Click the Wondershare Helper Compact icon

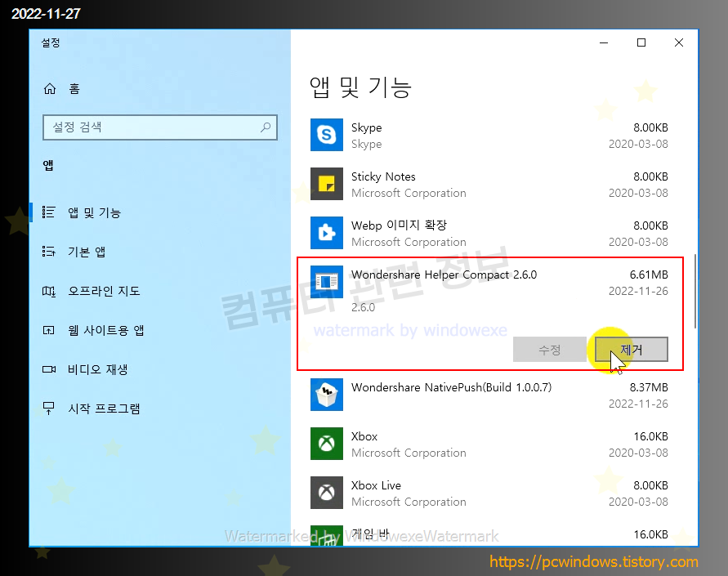[327, 282]
